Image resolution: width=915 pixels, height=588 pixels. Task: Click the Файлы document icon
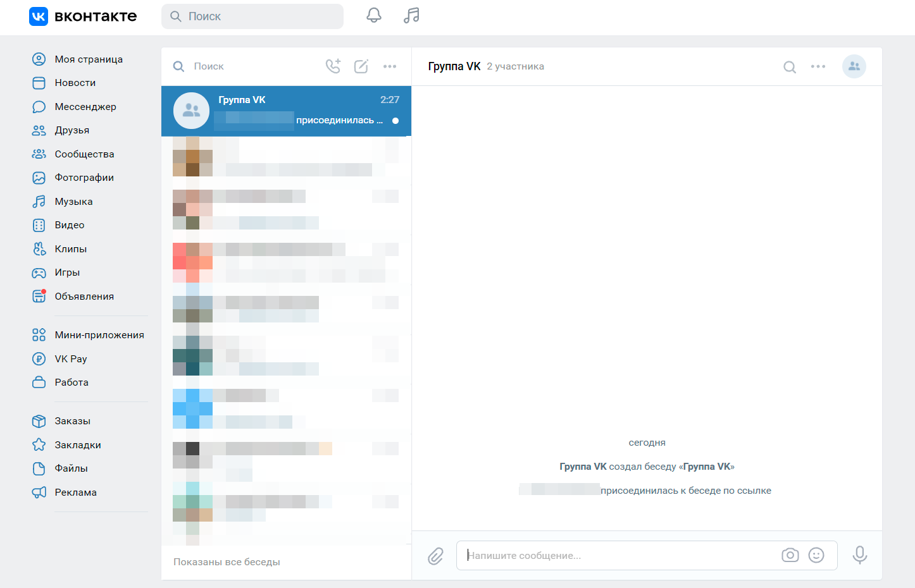pyautogui.click(x=39, y=469)
